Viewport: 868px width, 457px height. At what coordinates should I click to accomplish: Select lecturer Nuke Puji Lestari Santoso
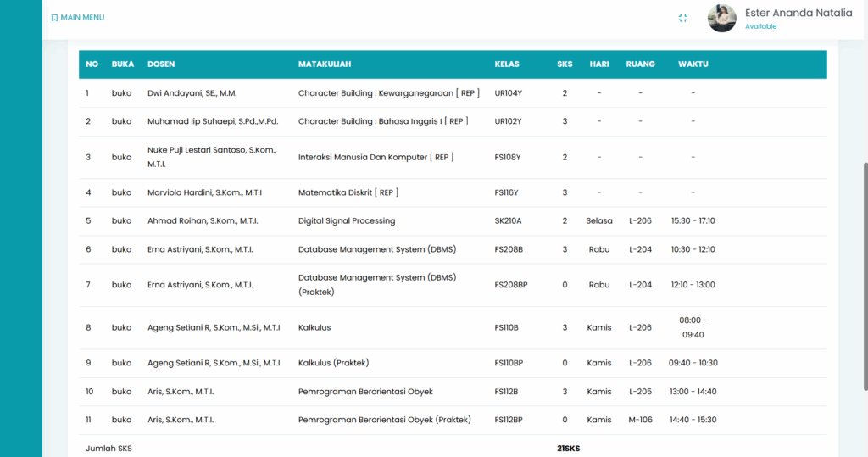pyautogui.click(x=212, y=158)
